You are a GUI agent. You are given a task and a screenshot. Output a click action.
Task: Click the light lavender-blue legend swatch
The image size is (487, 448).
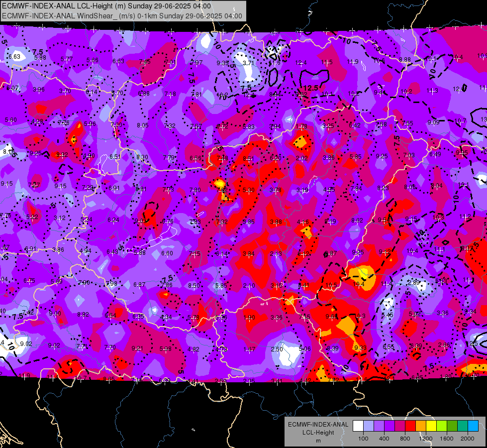click(x=369, y=426)
